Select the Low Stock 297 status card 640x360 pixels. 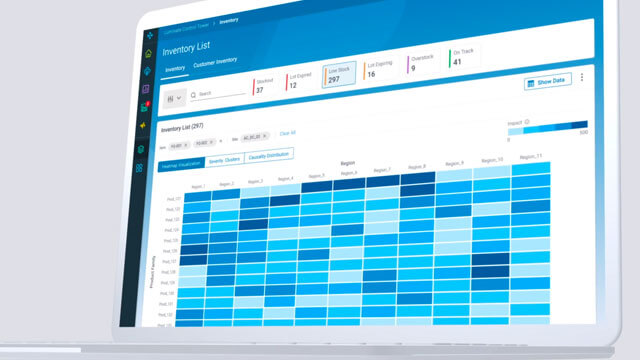pos(339,74)
